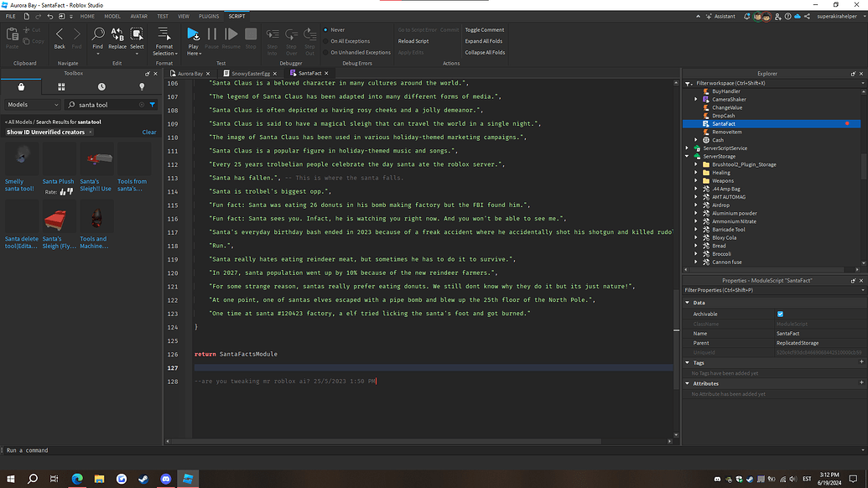868x488 pixels.
Task: Collapse the ServerStorage node
Action: pos(688,157)
